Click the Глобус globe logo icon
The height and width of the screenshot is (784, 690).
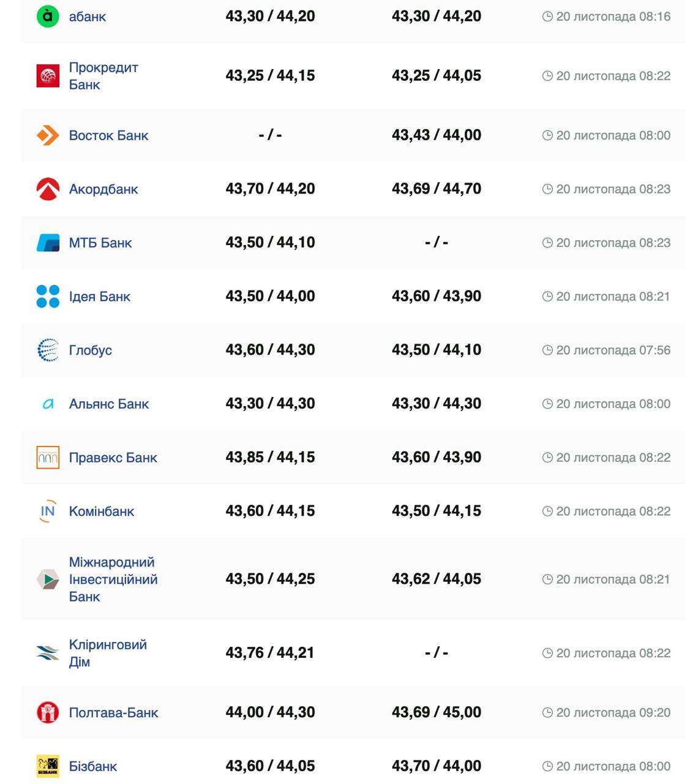tap(48, 350)
